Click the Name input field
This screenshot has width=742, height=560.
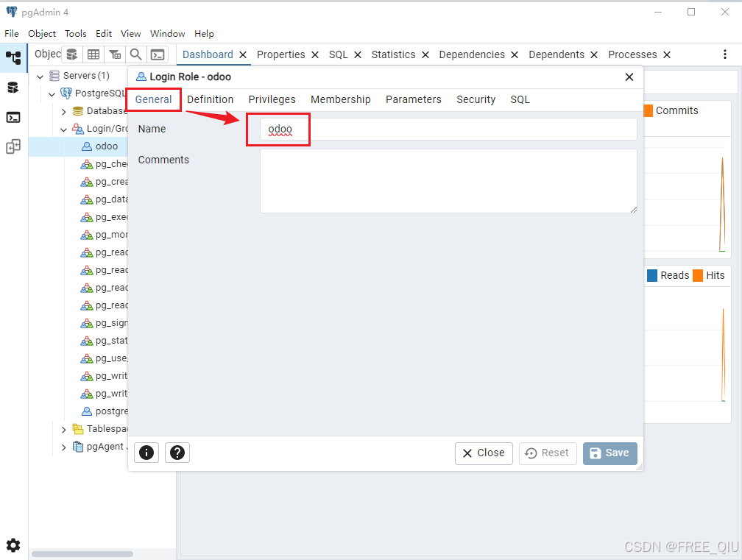pyautogui.click(x=448, y=129)
